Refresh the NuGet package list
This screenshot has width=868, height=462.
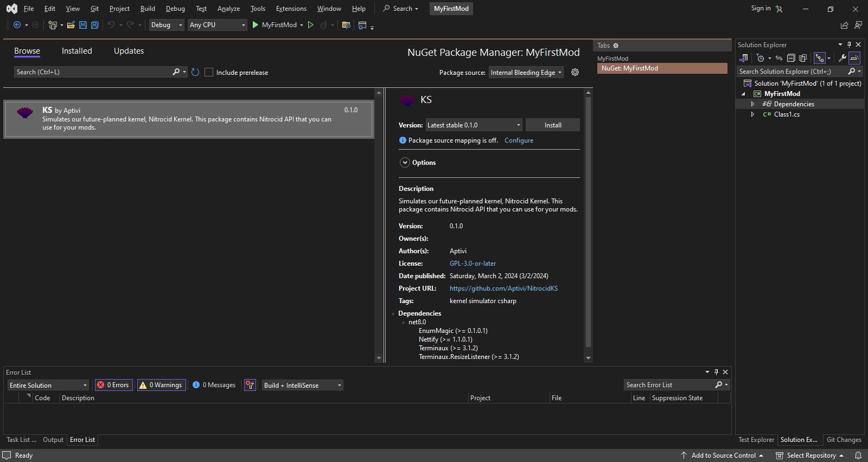(195, 72)
